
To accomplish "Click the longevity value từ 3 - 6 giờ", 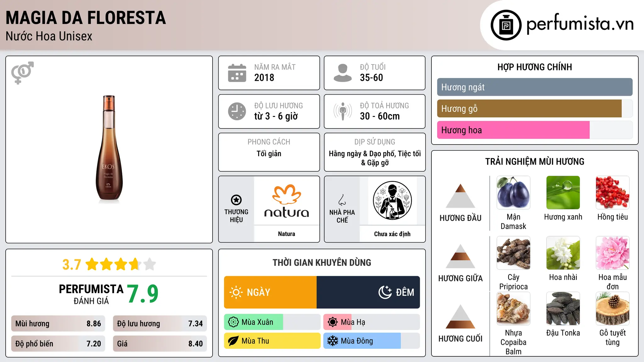I will click(276, 116).
